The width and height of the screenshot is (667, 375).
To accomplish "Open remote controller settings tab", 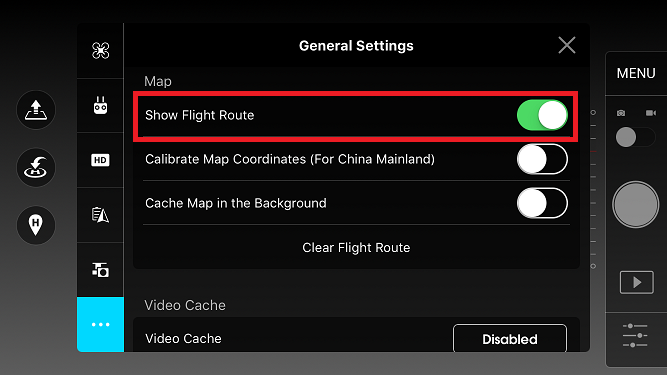I will click(x=100, y=105).
